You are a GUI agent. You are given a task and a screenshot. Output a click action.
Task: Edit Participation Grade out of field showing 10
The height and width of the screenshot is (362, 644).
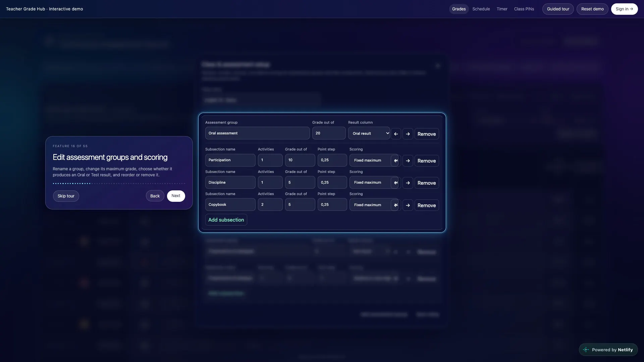click(x=300, y=160)
